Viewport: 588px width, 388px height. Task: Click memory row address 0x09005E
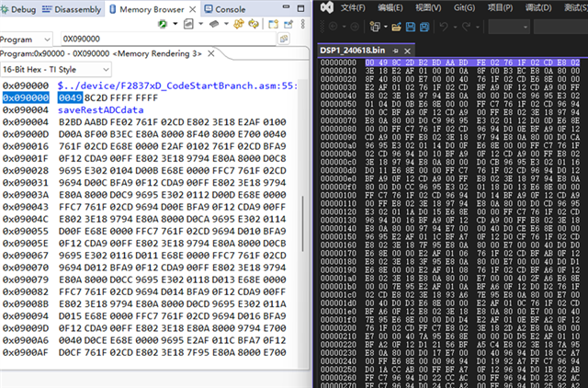click(26, 244)
